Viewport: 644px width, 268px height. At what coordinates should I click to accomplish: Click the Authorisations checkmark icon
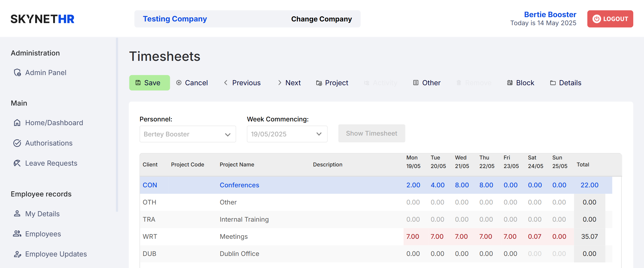(17, 143)
